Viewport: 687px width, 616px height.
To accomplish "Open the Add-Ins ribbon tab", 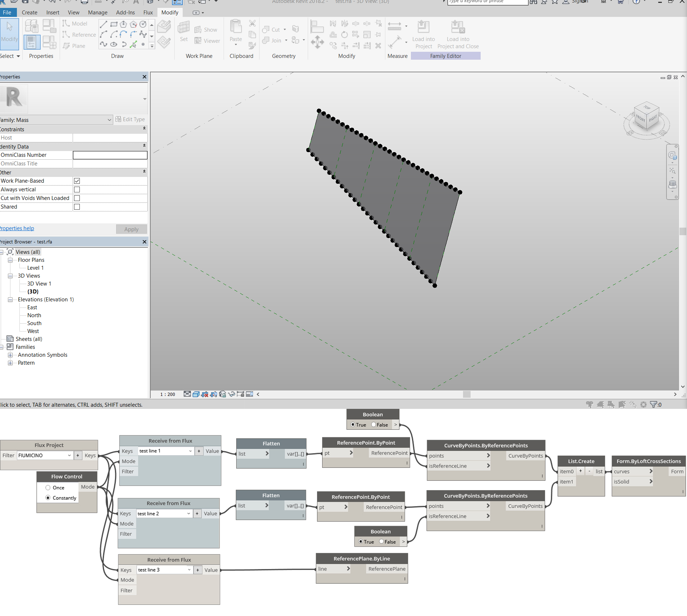I will [125, 13].
